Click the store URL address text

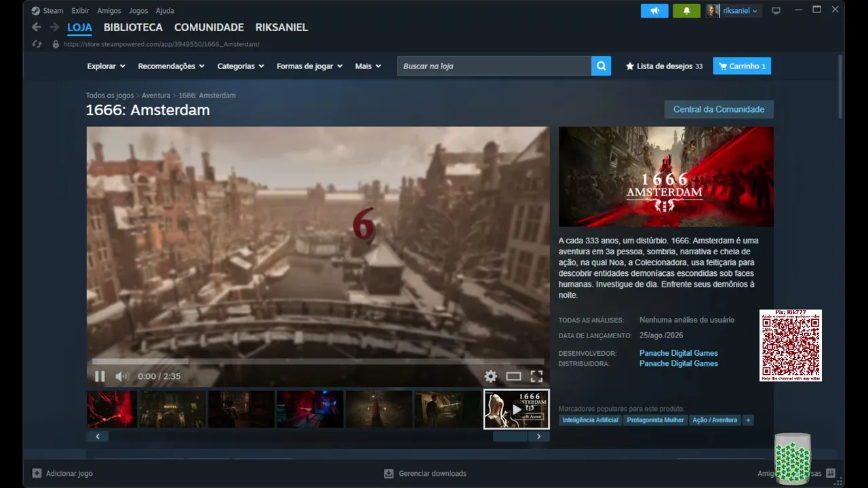pyautogui.click(x=161, y=44)
